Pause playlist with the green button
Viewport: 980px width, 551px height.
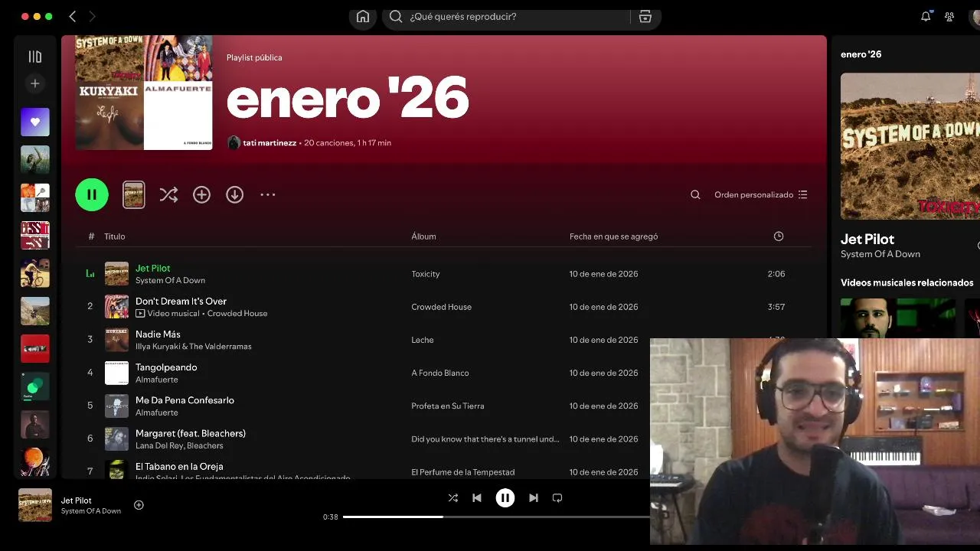click(92, 194)
